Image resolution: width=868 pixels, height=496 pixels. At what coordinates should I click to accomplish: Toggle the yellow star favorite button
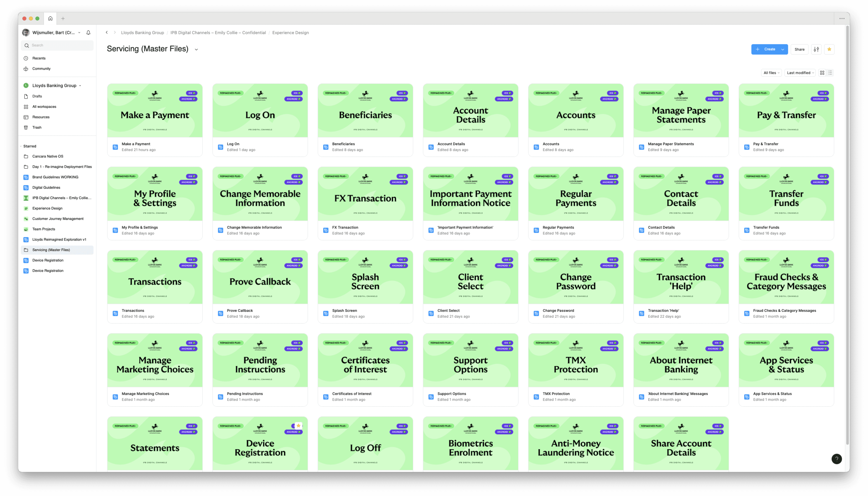[x=829, y=49]
